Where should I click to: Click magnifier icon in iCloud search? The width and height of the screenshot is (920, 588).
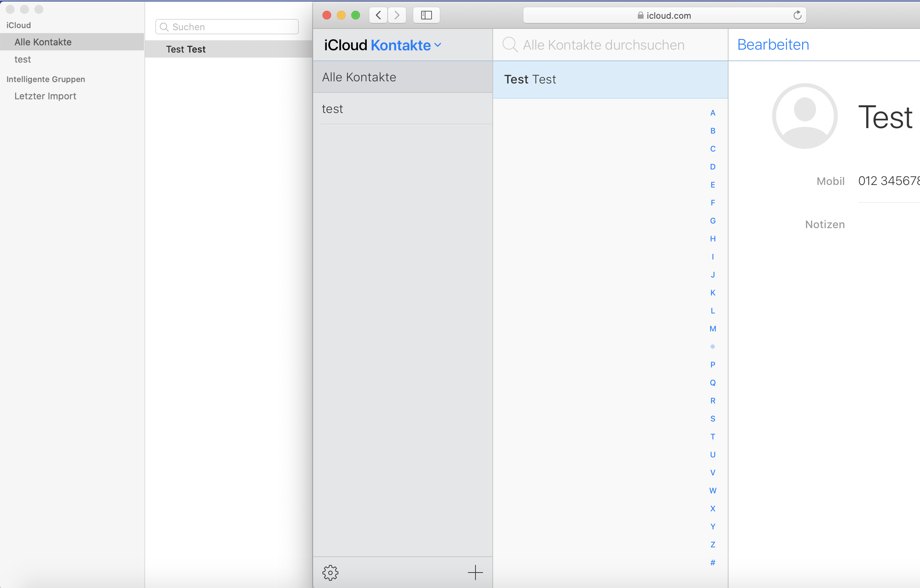pos(510,45)
